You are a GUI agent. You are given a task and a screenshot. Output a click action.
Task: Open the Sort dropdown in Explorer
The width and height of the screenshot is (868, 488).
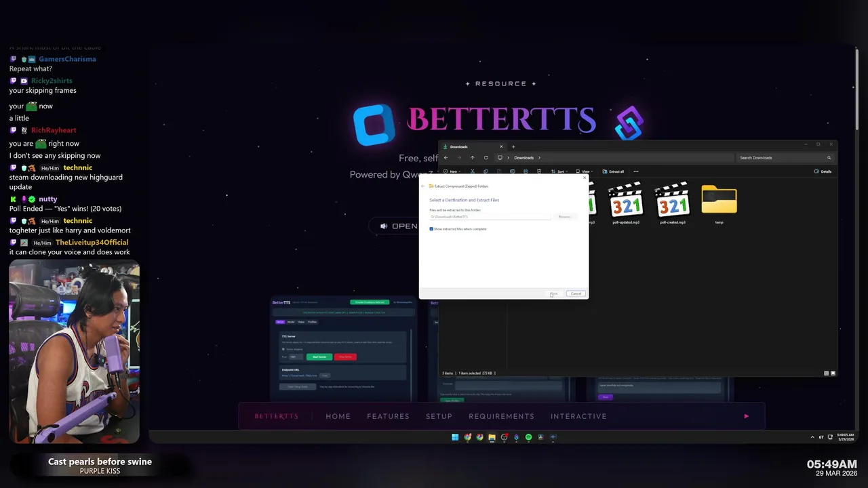[560, 171]
